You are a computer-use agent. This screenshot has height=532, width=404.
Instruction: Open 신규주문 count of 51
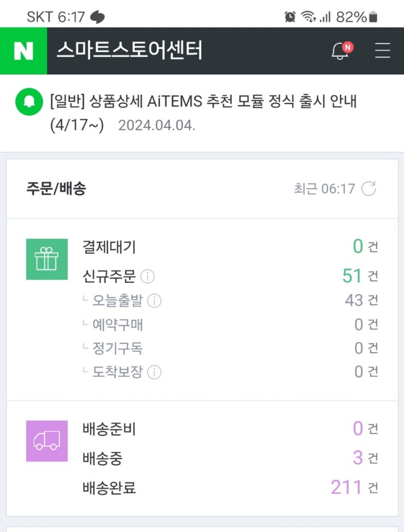click(352, 276)
